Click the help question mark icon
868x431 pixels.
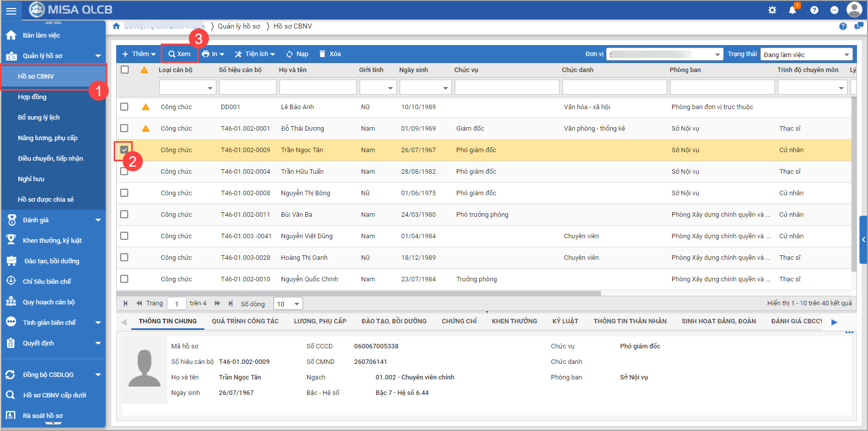pos(814,10)
